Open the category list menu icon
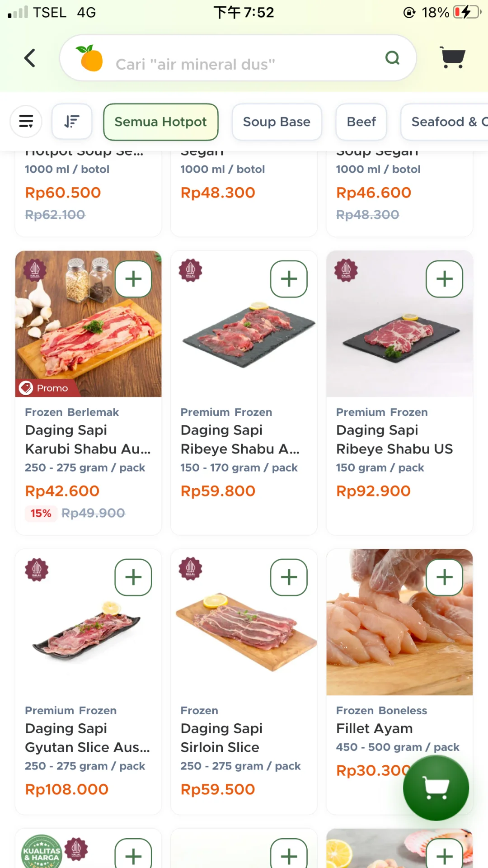The width and height of the screenshot is (488, 868). 26,122
